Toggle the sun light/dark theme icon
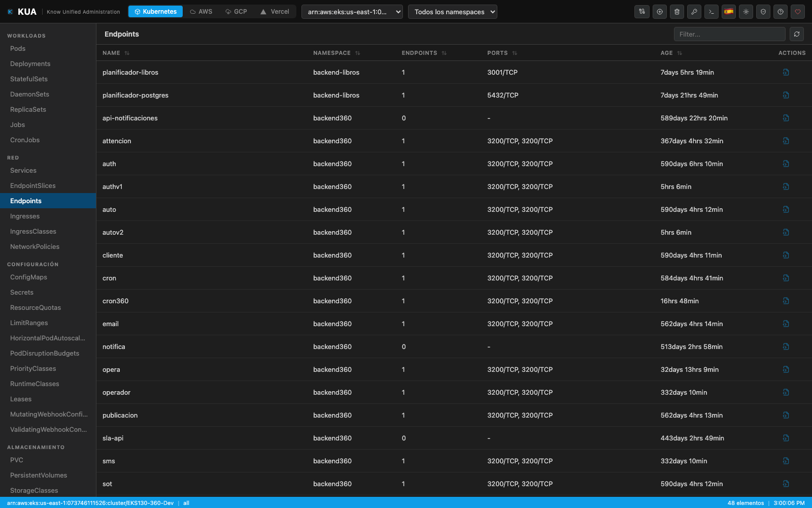The height and width of the screenshot is (508, 812). (746, 12)
